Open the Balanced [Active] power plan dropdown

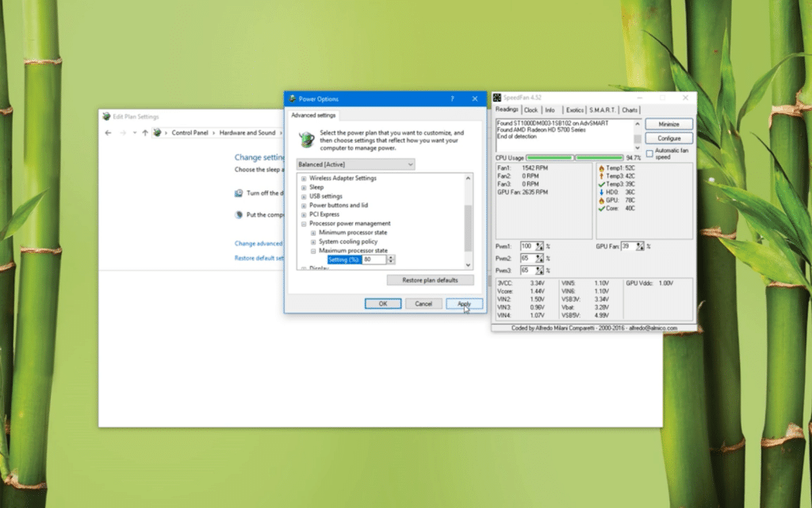(355, 164)
